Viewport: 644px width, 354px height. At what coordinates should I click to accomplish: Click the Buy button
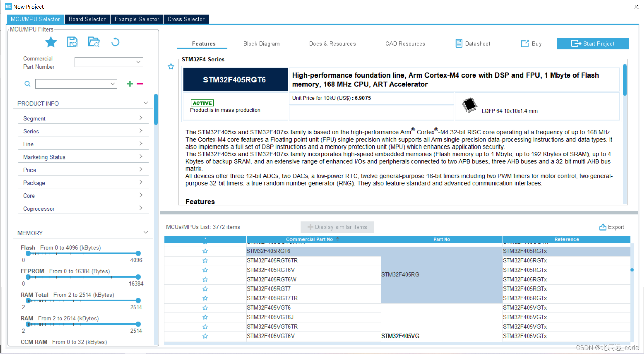(531, 44)
